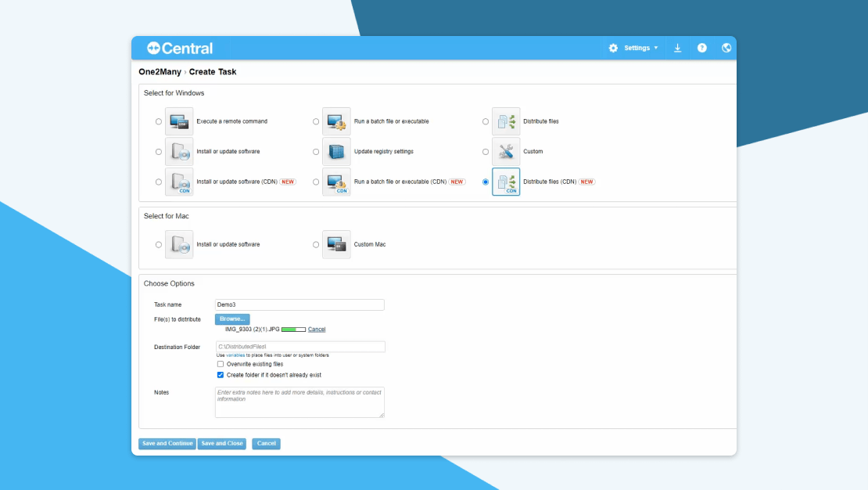Click the download icon in the header
Screen dimensions: 868x490
(x=677, y=48)
